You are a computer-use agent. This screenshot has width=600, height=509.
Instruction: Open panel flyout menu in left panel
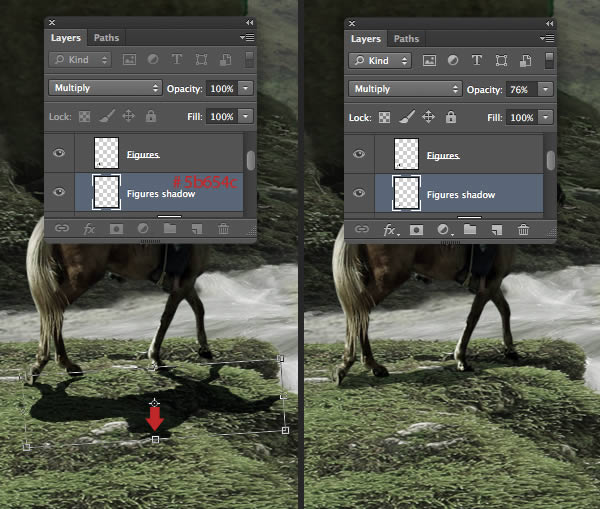(247, 38)
